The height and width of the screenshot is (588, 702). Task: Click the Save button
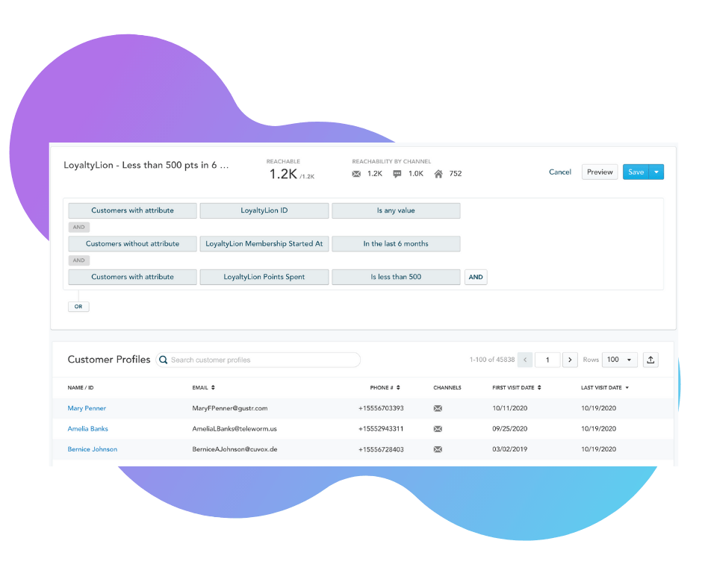[x=636, y=172]
